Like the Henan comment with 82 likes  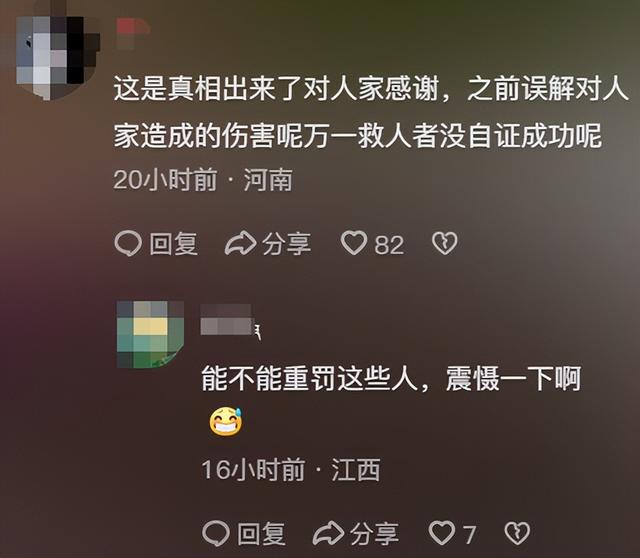353,243
